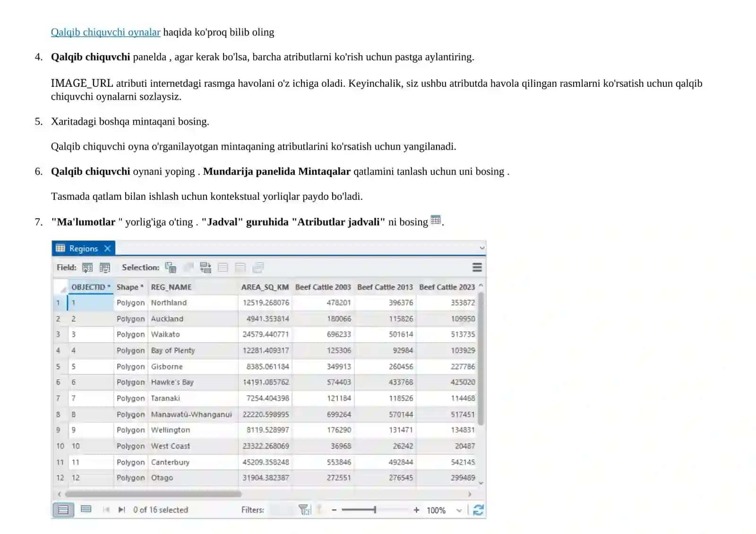
Task: Click the Copy Selection icon
Action: point(258,268)
